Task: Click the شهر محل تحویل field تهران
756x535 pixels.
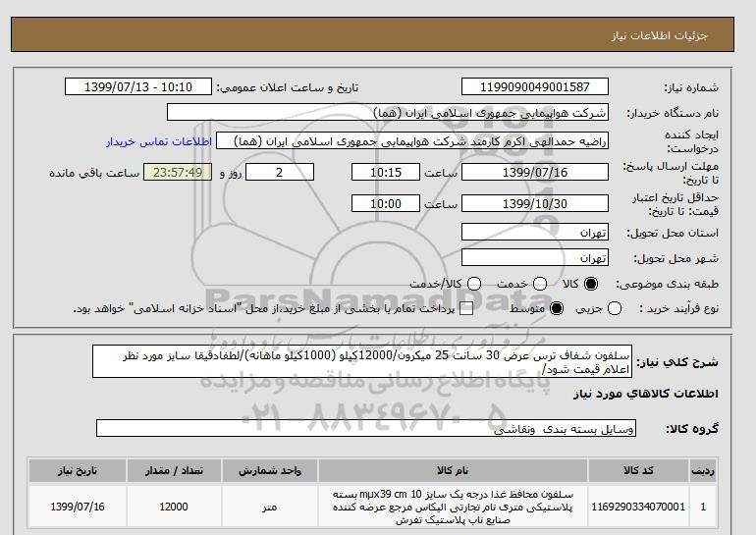Action: tap(535, 257)
